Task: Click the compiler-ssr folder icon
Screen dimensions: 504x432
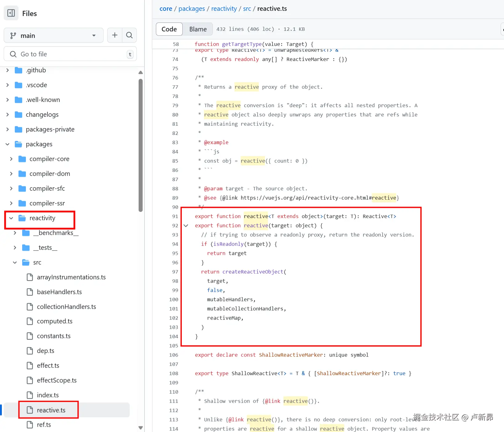Action: [x=22, y=203]
